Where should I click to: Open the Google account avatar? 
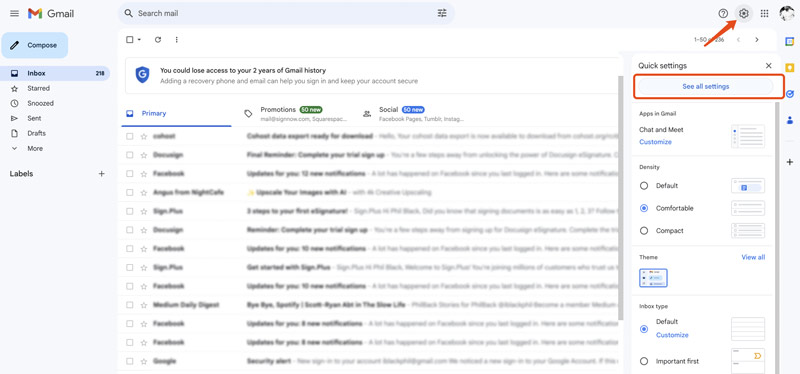tap(787, 14)
